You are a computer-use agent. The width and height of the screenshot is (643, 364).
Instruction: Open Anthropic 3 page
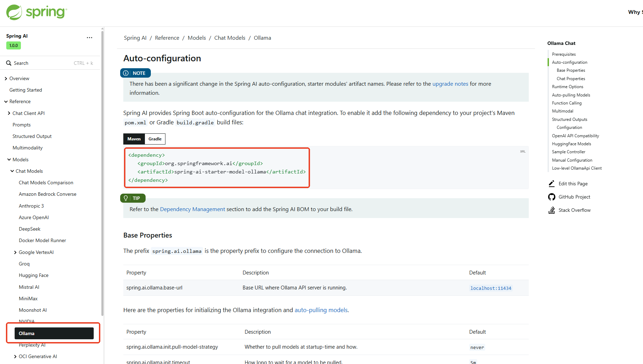tap(31, 206)
